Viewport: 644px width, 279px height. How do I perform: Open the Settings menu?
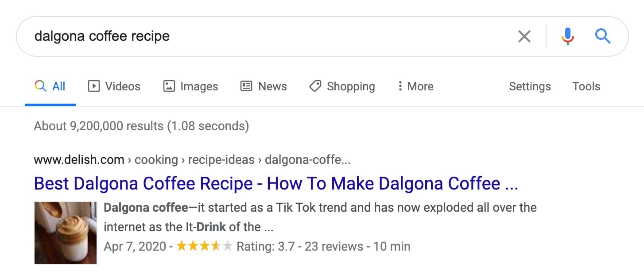point(530,86)
